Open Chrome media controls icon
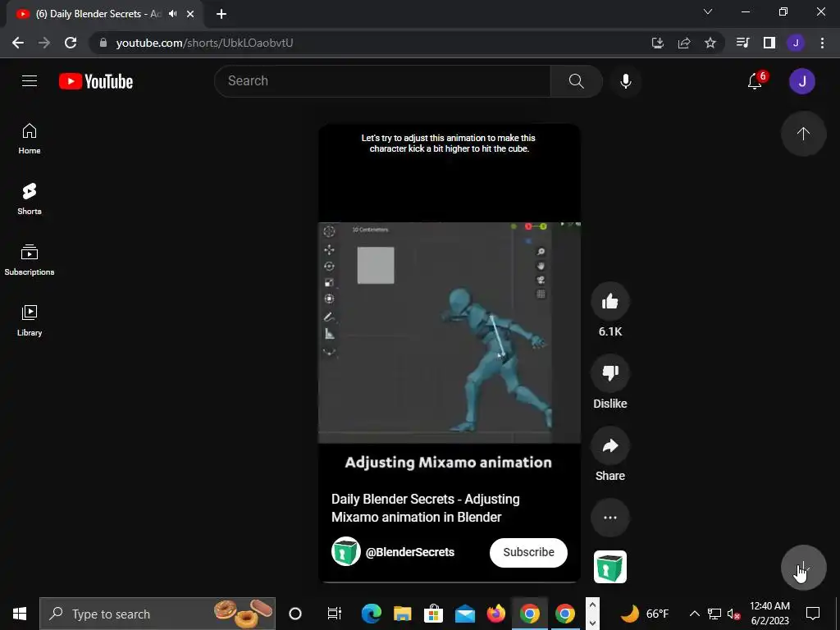840x630 pixels. 742,43
